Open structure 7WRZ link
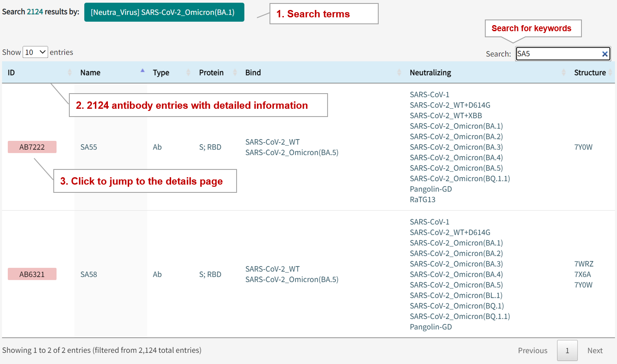The height and width of the screenshot is (364, 617). click(583, 263)
